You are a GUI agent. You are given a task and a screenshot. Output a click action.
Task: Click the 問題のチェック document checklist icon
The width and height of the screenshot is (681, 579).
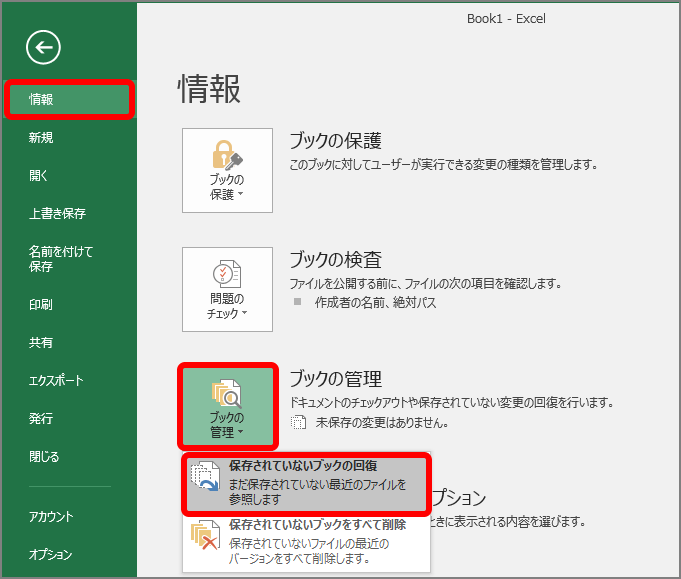(x=227, y=274)
